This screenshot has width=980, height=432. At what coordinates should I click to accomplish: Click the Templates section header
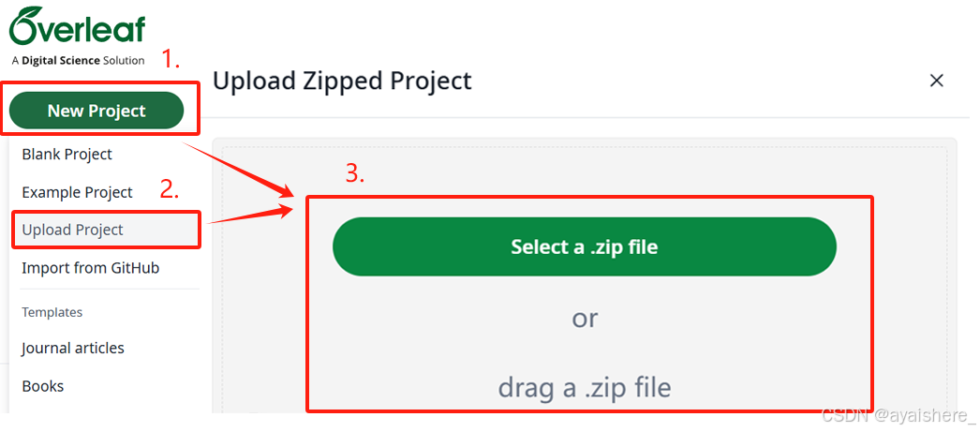52,312
